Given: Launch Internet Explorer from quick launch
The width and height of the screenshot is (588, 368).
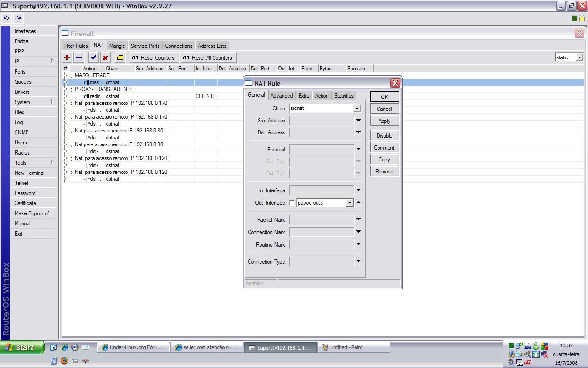Looking at the screenshot, I should [65, 347].
